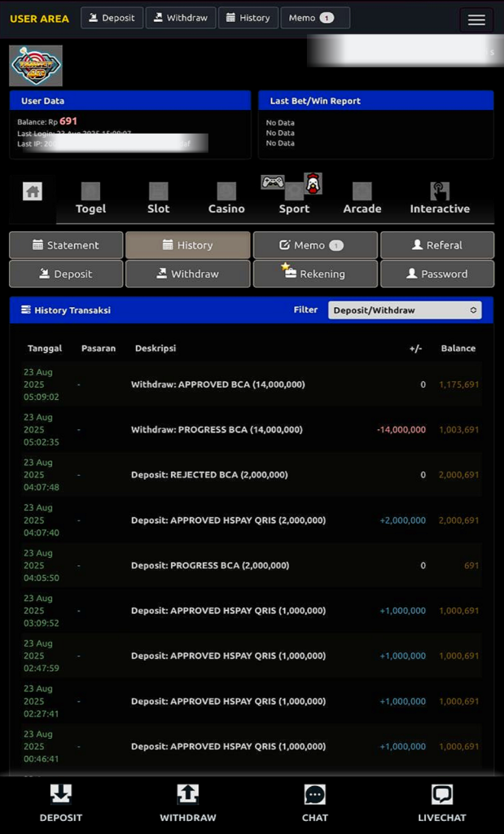Screen dimensions: 504x834
Task: Open Livechat from the bottom bar
Action: click(x=441, y=796)
